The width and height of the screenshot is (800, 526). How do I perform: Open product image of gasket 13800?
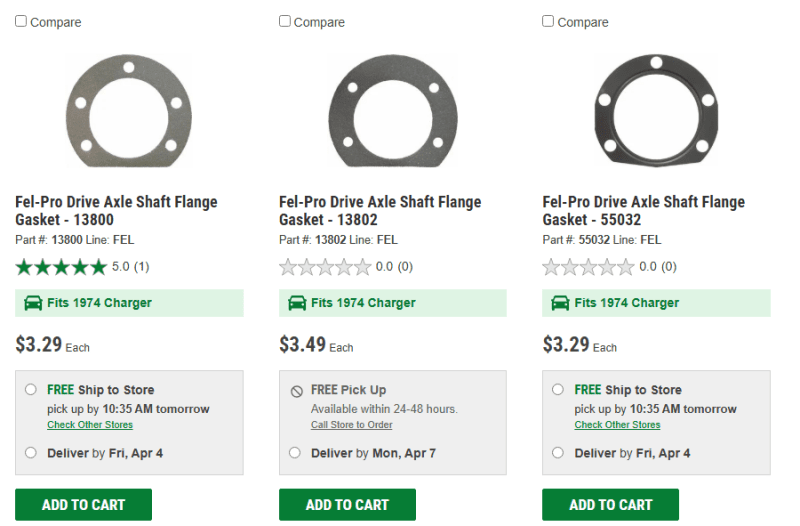click(129, 111)
